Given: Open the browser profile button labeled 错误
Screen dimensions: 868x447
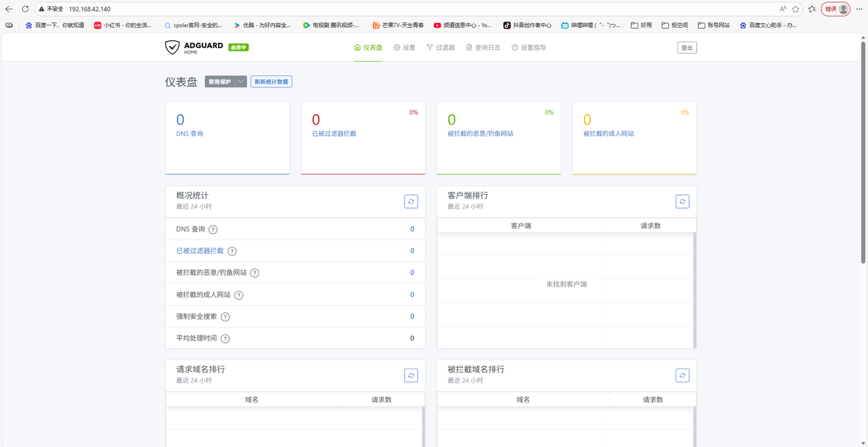Looking at the screenshot, I should coord(836,9).
